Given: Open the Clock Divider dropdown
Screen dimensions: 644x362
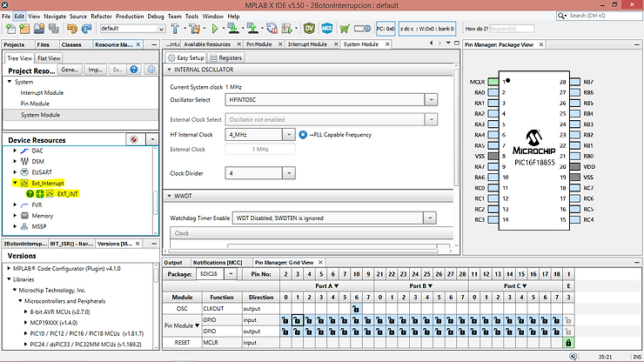Looking at the screenshot, I should pos(289,173).
